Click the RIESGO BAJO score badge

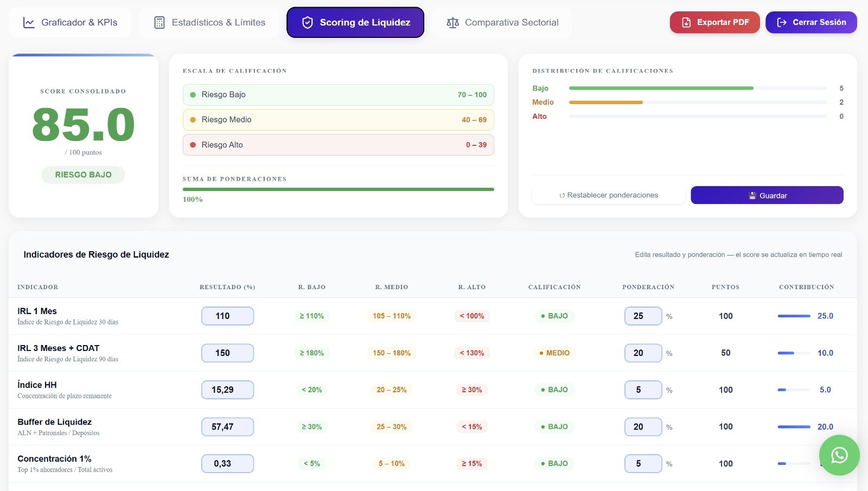[x=83, y=175]
